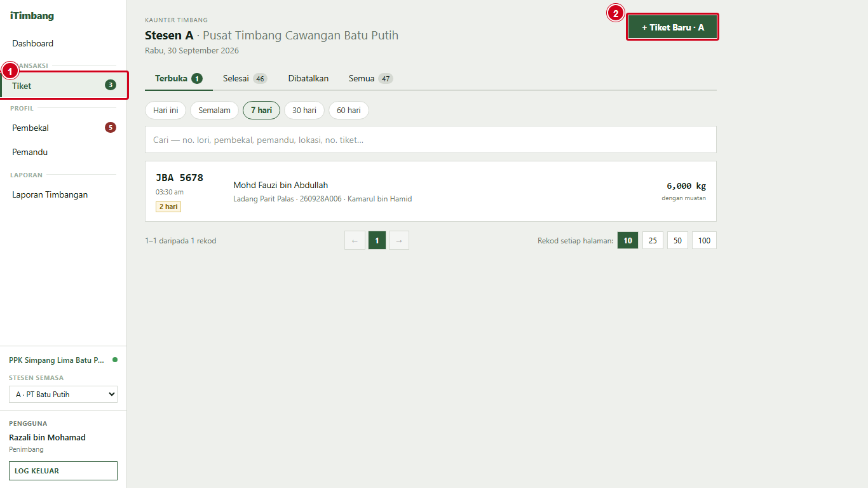This screenshot has height=488, width=868.
Task: Switch to the Selesai tab
Action: [x=245, y=78]
